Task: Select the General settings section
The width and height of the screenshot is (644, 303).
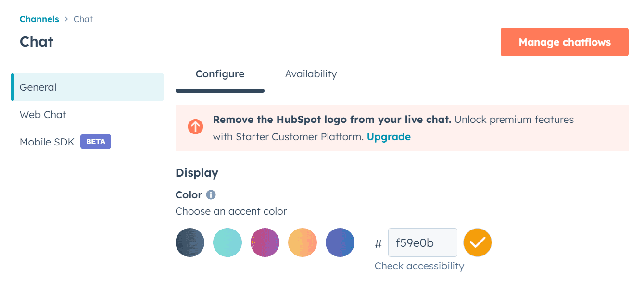Action: coord(38,87)
